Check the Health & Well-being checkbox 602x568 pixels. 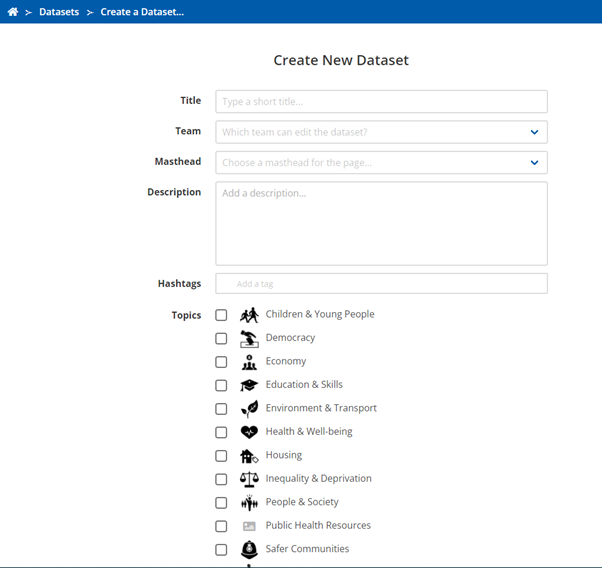click(x=221, y=432)
